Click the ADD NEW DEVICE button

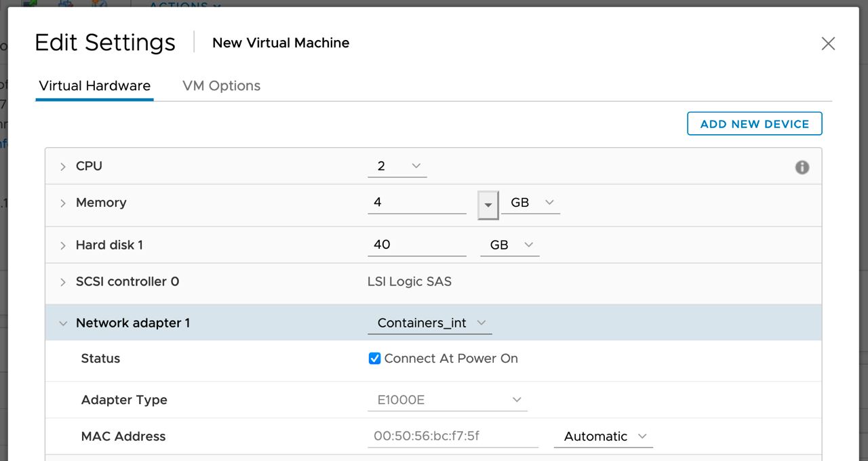click(754, 124)
